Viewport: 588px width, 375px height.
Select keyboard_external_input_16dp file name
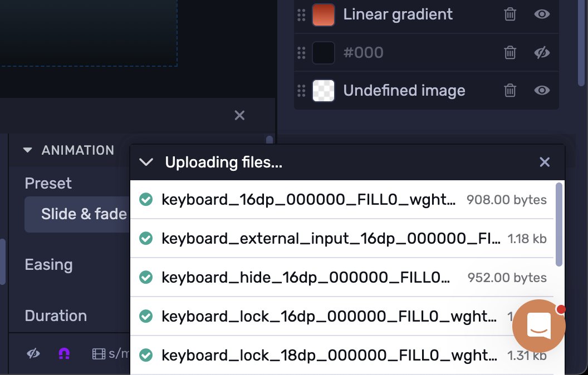click(331, 239)
